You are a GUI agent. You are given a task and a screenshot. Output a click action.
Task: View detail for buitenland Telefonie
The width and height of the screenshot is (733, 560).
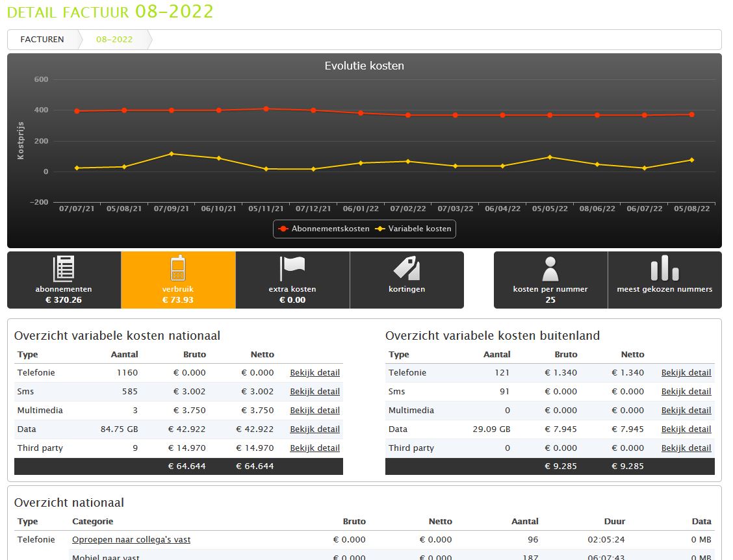click(686, 372)
